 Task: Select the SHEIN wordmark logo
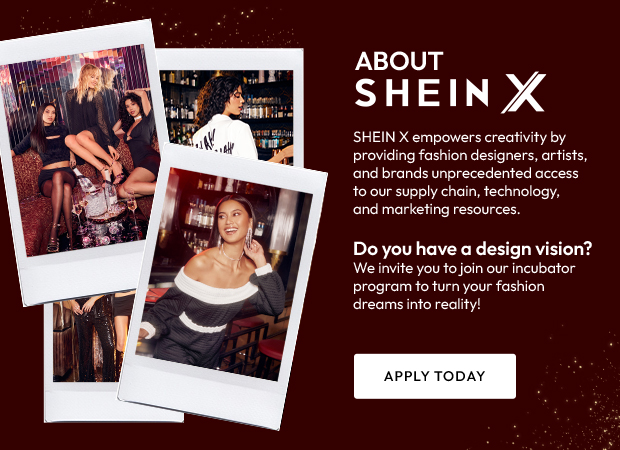(422, 92)
